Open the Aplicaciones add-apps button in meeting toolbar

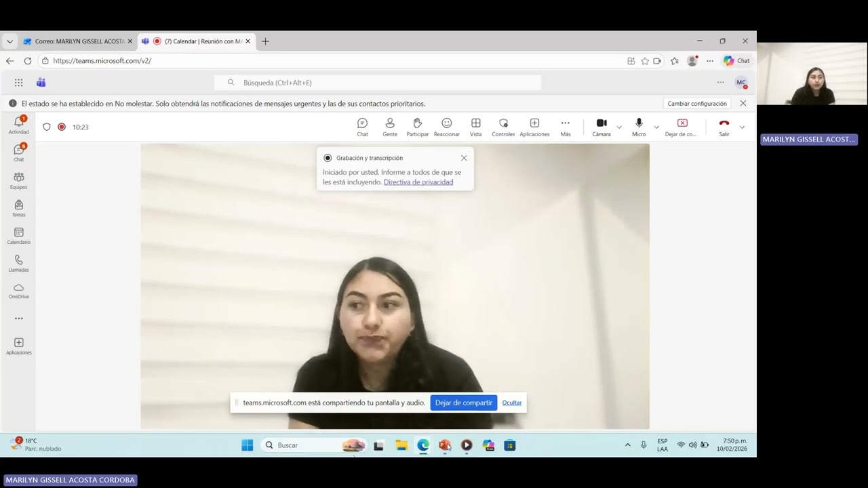pos(534,127)
